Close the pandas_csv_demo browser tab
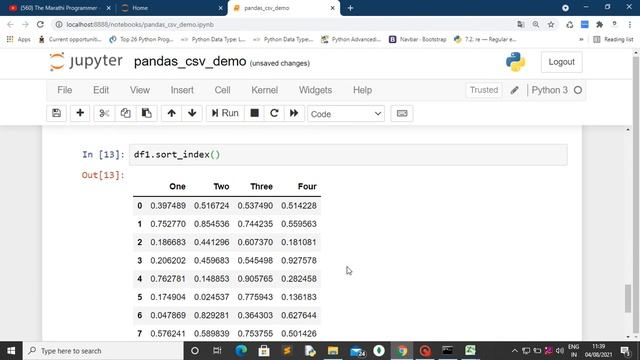Screen dimensions: 640x360 coord(332,8)
